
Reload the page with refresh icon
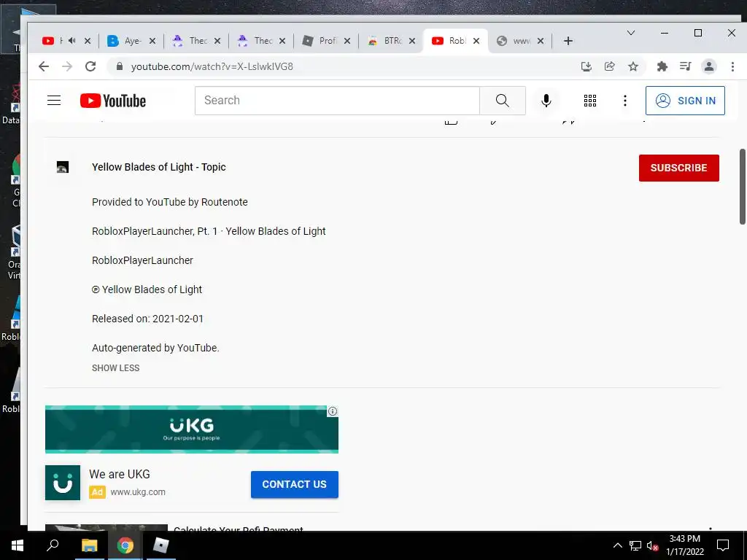coord(90,66)
